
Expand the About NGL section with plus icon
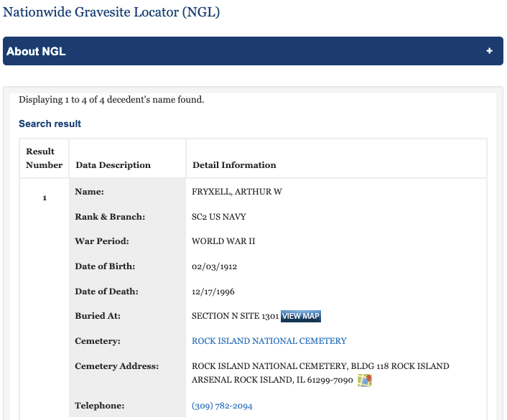[x=489, y=51]
